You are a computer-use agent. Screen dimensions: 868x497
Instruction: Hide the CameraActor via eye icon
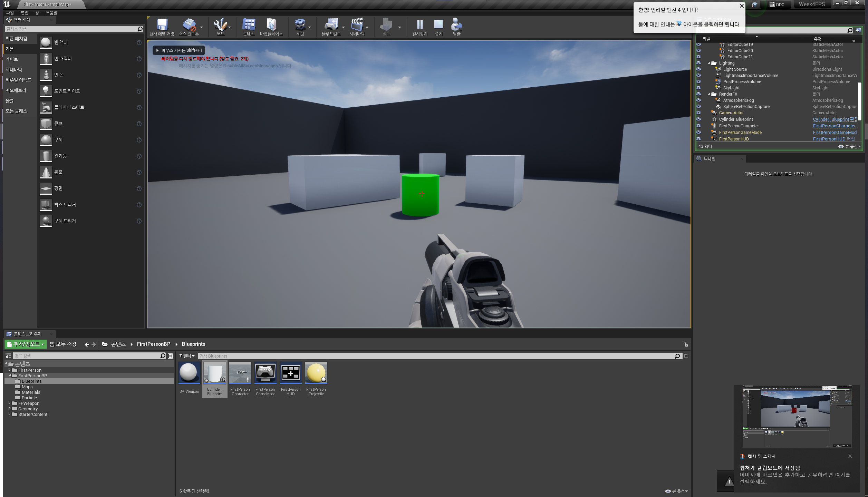coord(698,113)
